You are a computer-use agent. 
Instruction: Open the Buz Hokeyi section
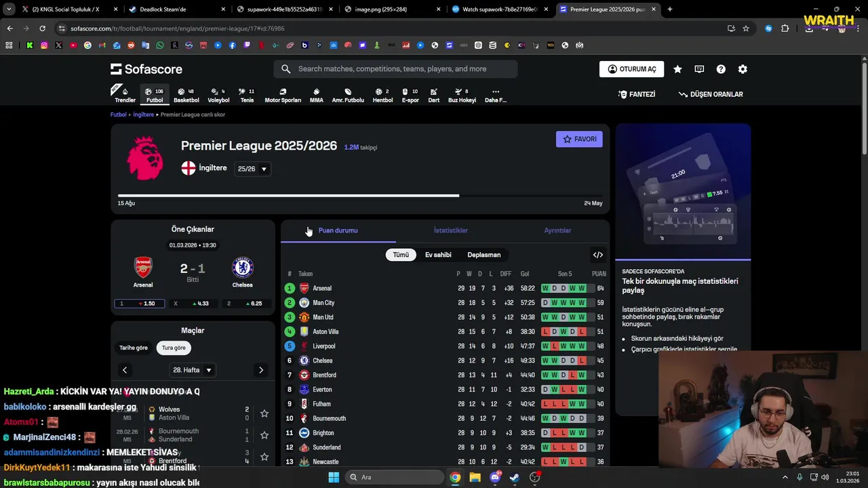(462, 95)
